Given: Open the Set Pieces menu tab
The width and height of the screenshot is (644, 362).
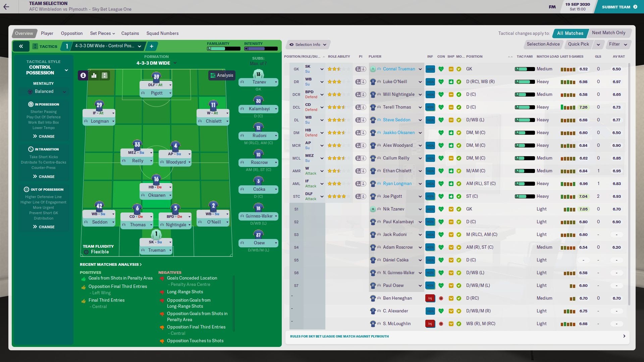Looking at the screenshot, I should tap(100, 33).
